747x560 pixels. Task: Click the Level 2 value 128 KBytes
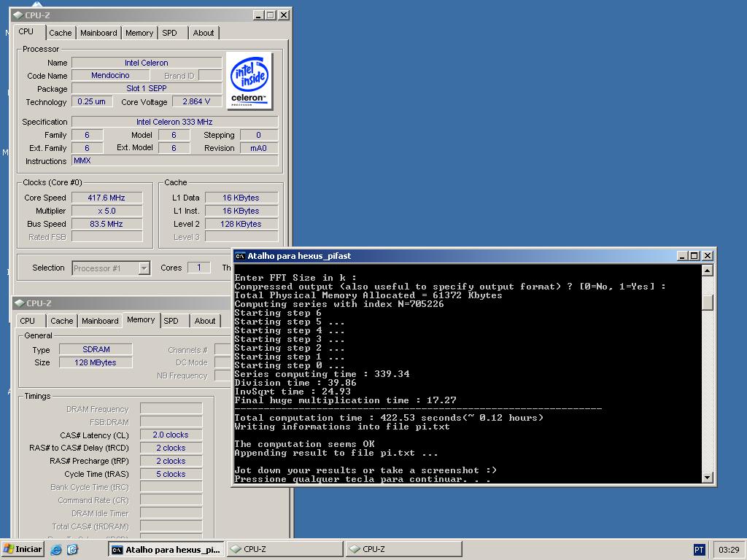coord(241,224)
